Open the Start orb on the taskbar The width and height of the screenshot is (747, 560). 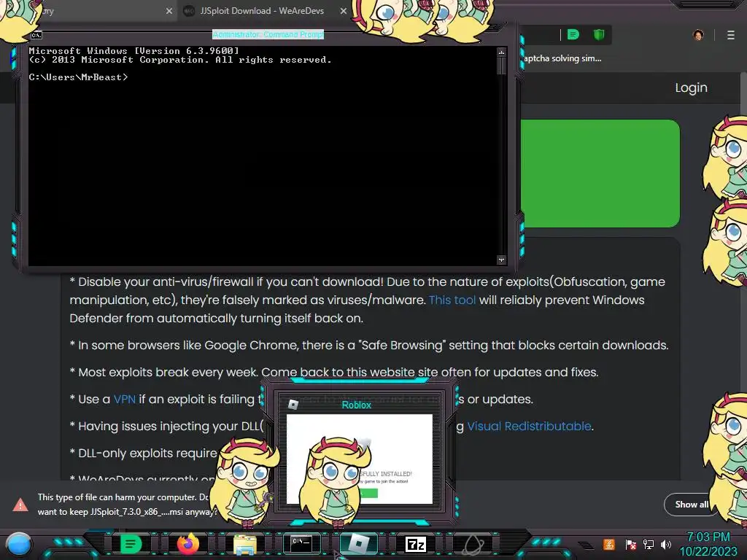coord(19,544)
